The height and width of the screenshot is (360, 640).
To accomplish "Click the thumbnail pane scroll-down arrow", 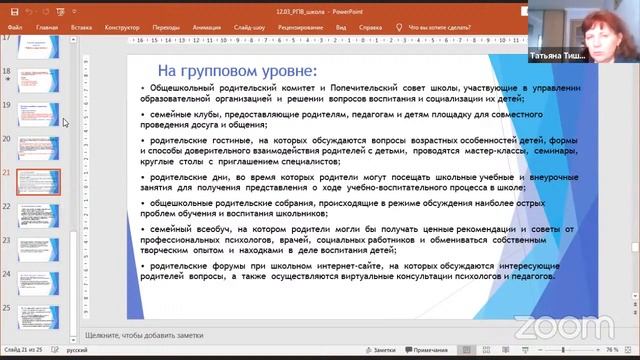I will [73, 339].
